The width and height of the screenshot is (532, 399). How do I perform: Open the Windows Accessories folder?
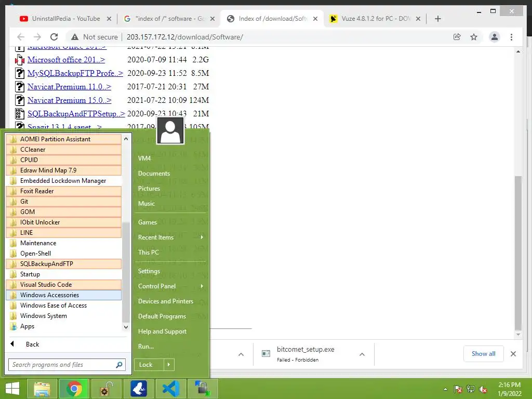tap(64, 295)
